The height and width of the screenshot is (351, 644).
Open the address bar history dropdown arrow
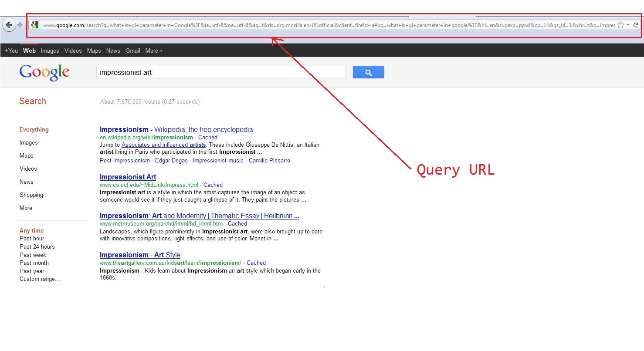click(x=628, y=25)
